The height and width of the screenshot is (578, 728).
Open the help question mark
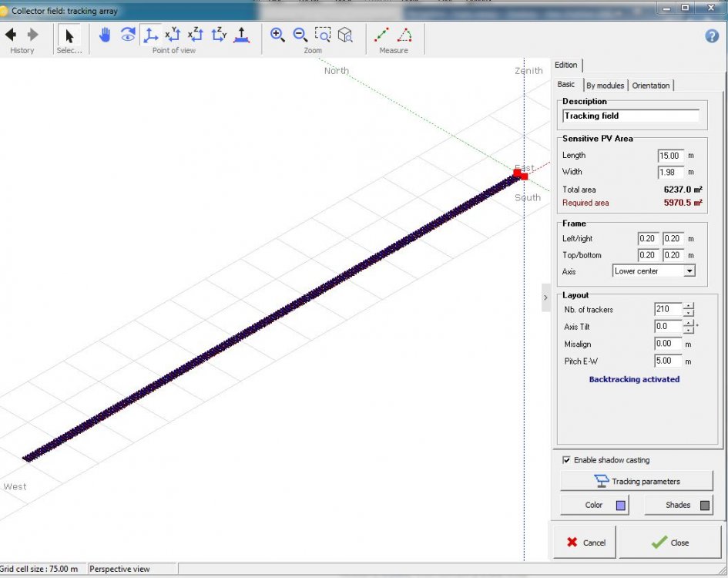point(712,35)
